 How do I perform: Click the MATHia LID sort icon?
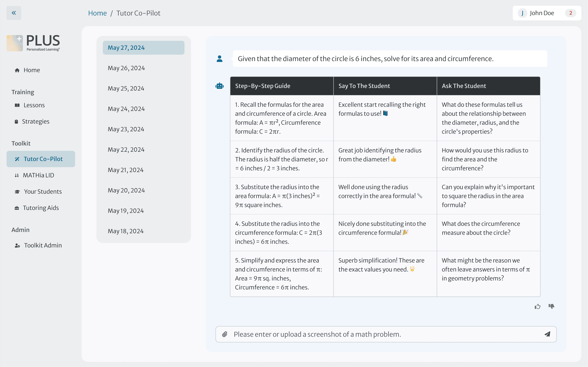[17, 175]
